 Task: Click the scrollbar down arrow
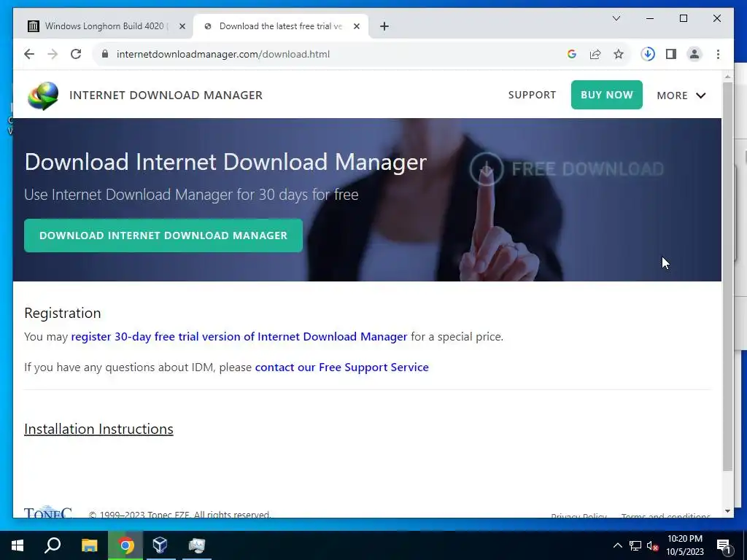[x=727, y=511]
